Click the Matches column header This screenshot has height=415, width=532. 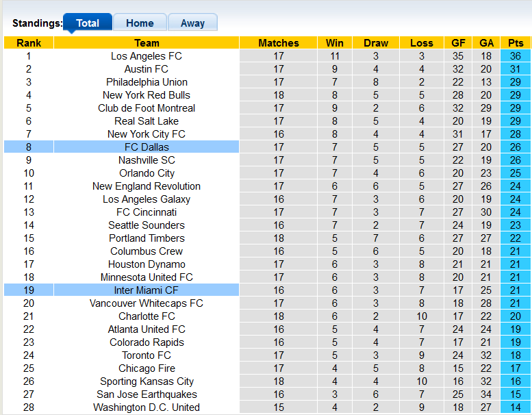click(x=279, y=42)
